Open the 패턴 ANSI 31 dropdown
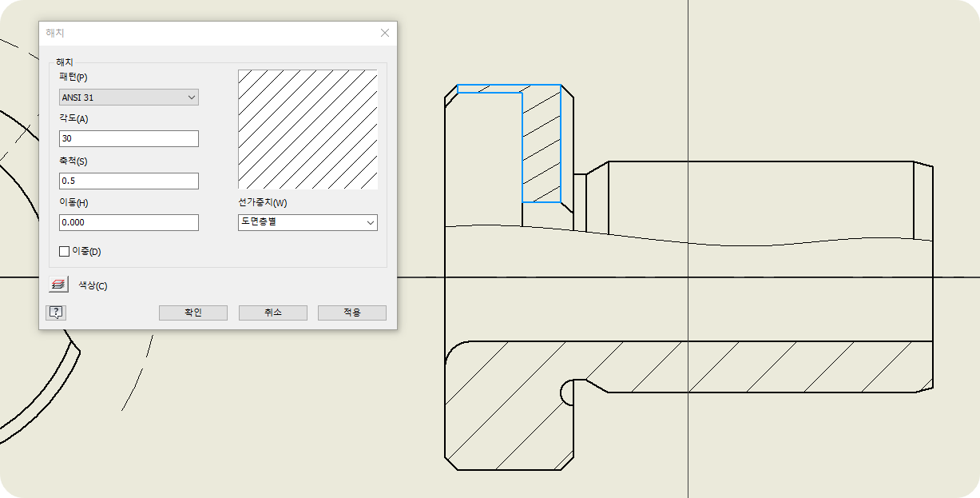Image resolution: width=980 pixels, height=498 pixels. click(129, 98)
